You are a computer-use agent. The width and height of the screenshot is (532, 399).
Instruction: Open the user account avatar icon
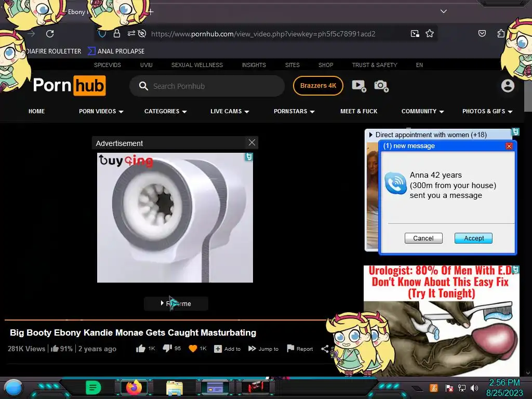508,86
